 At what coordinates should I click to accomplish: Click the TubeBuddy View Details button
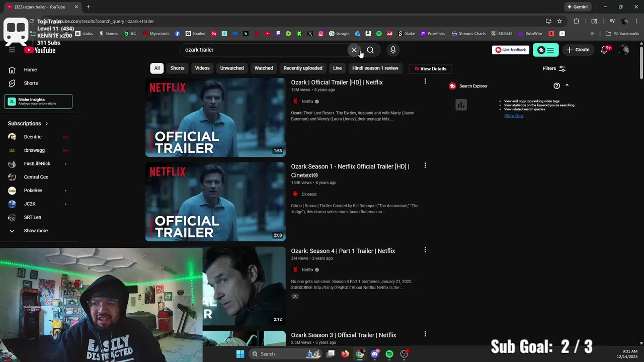pyautogui.click(x=430, y=69)
